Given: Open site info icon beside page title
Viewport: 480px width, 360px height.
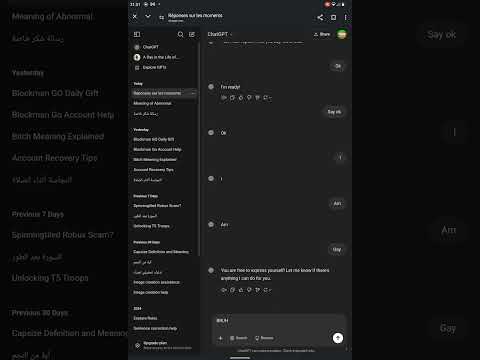Looking at the screenshot, I should (162, 18).
